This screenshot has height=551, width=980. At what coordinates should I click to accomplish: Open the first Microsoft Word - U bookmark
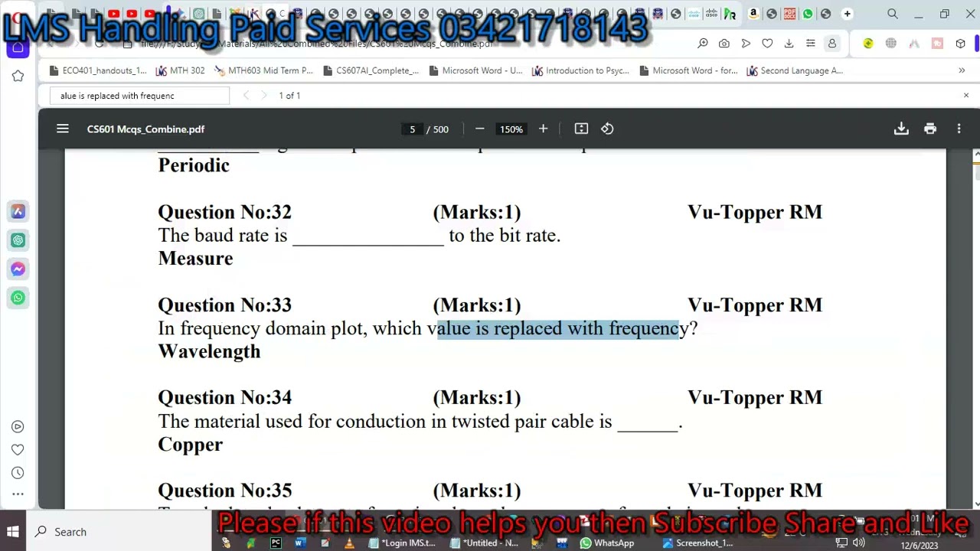(x=475, y=70)
